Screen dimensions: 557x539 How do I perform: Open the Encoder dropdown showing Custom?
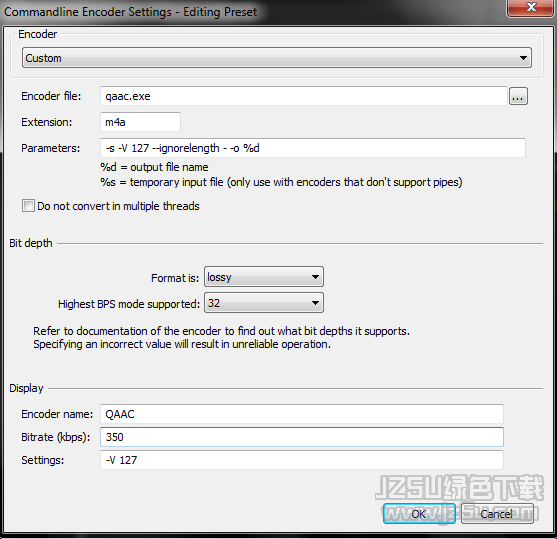click(x=277, y=58)
